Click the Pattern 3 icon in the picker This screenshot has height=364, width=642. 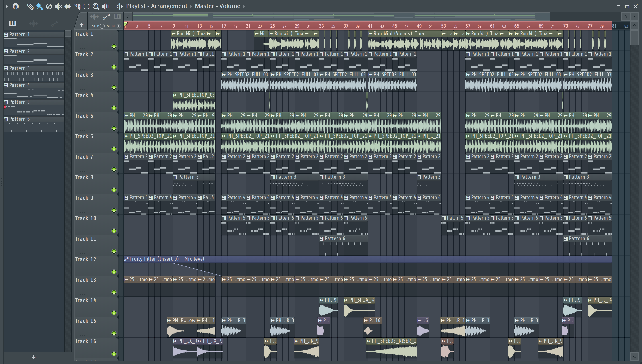6,68
